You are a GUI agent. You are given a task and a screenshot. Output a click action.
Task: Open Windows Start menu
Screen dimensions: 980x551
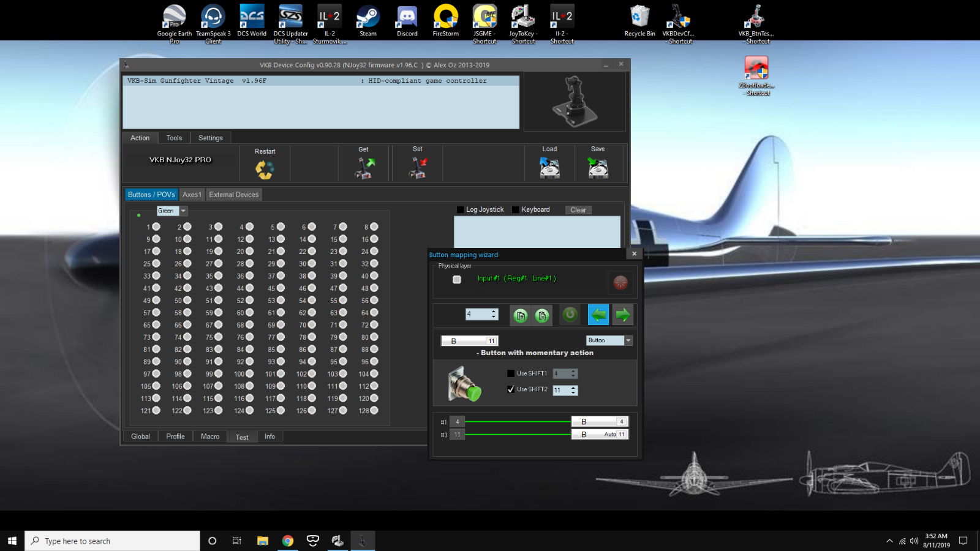click(x=12, y=541)
